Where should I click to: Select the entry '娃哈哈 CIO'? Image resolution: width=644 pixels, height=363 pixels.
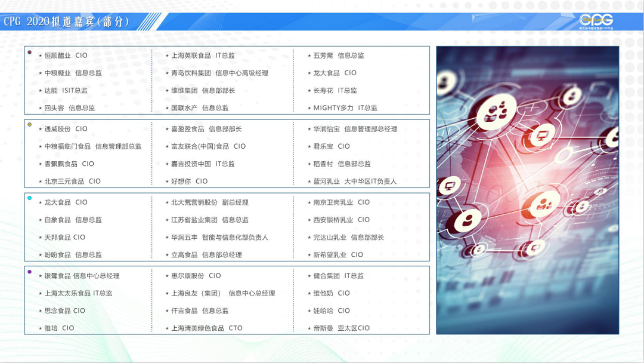point(332,311)
